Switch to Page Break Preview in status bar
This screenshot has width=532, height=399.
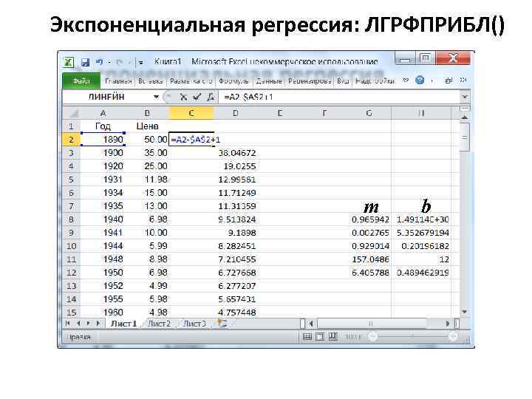(333, 337)
